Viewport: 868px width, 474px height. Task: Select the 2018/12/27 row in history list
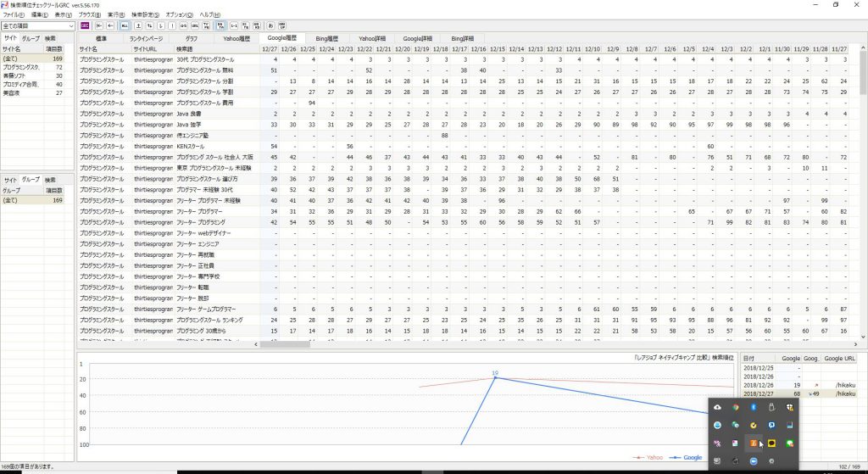799,393
